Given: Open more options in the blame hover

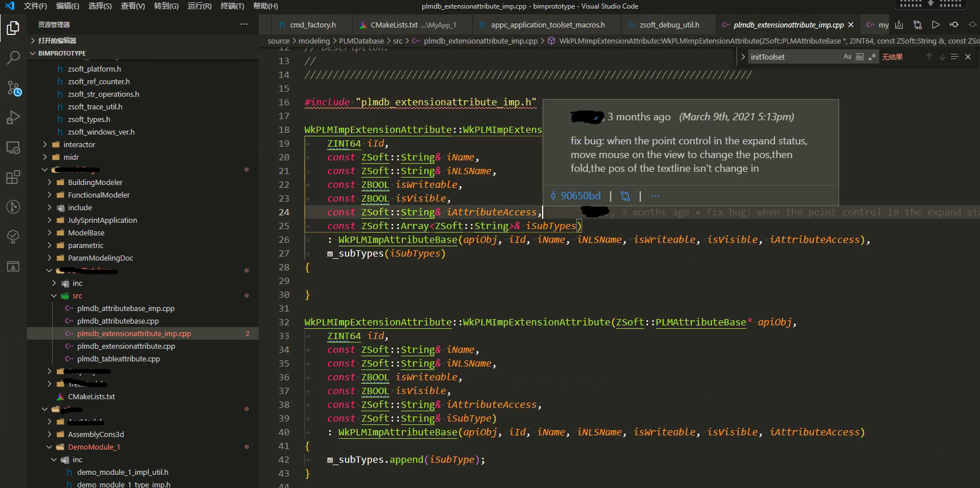Looking at the screenshot, I should [655, 196].
